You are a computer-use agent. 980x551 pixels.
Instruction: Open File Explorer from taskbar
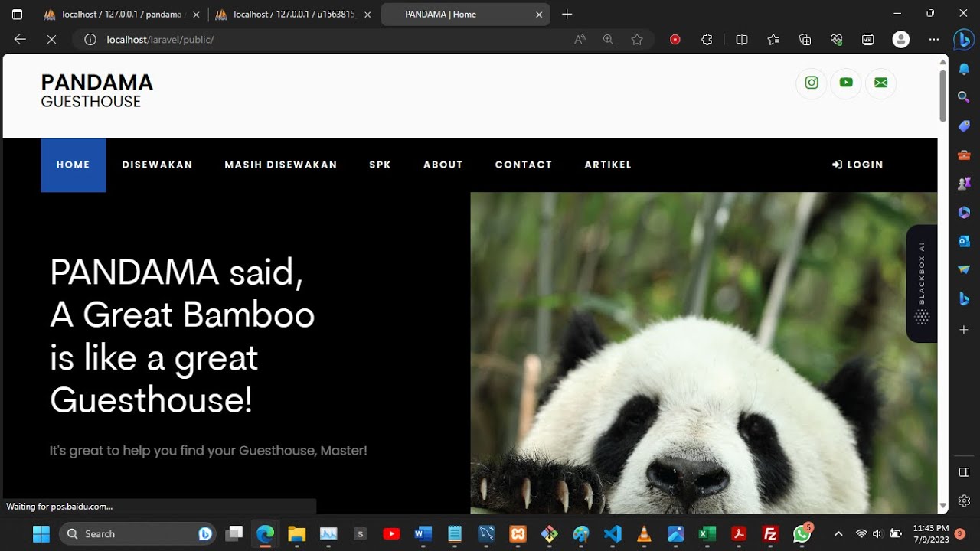tap(297, 533)
